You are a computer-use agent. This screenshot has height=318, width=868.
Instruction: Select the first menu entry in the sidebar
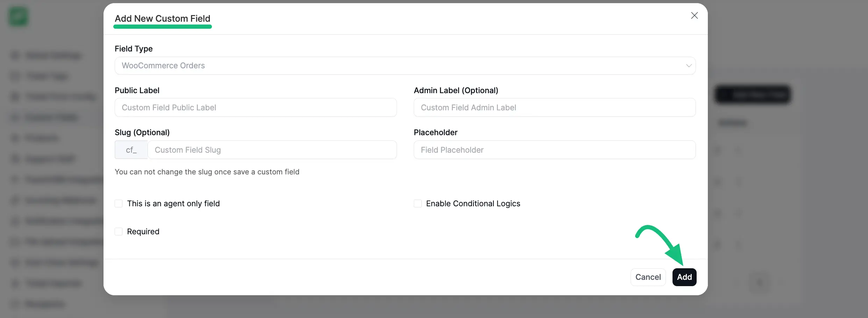(x=47, y=55)
